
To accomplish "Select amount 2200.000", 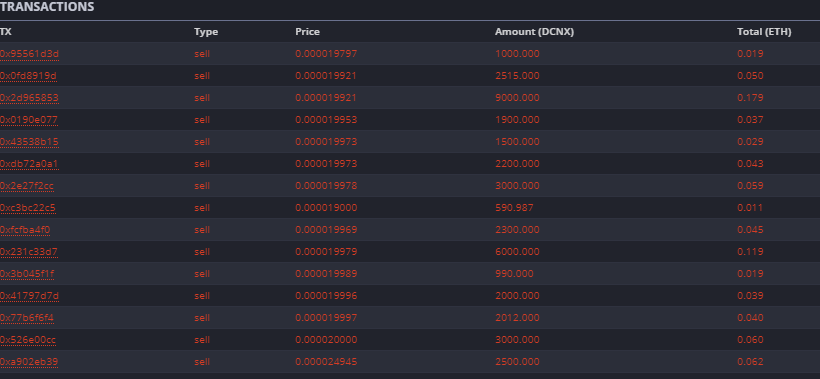I will (517, 164).
